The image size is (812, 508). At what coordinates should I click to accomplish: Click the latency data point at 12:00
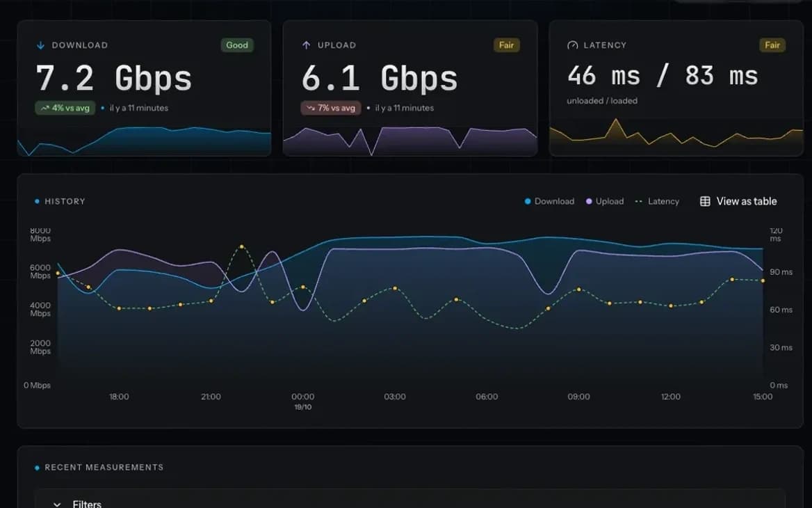click(x=671, y=305)
